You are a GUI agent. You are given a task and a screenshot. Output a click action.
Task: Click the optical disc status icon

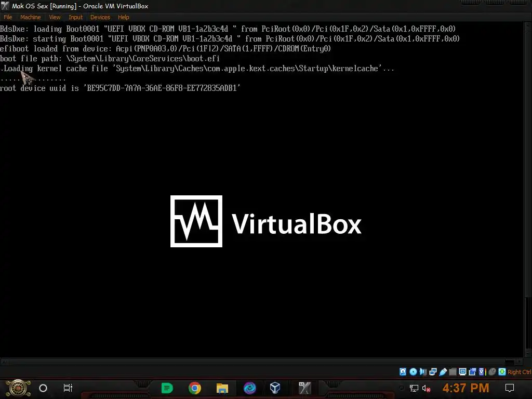point(413,372)
